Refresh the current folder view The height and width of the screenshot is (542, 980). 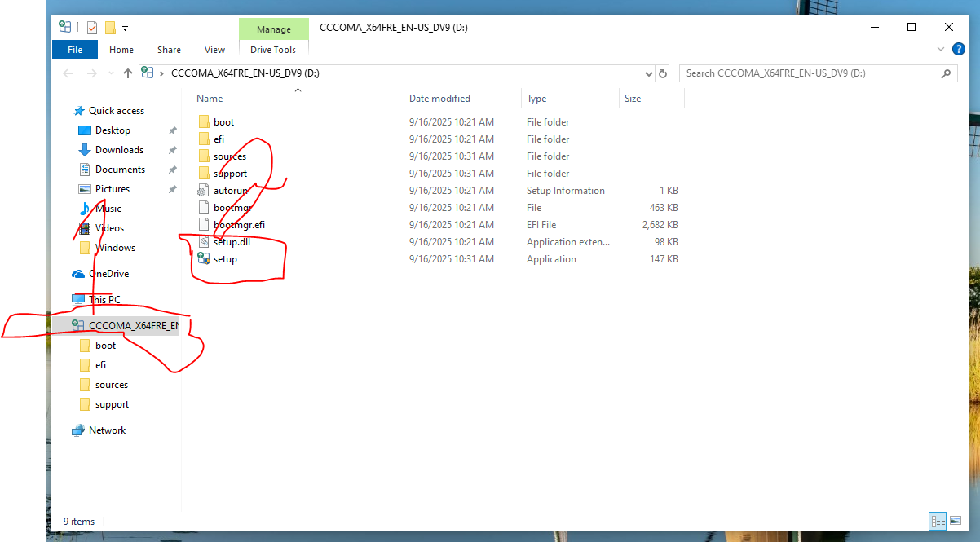click(x=663, y=73)
